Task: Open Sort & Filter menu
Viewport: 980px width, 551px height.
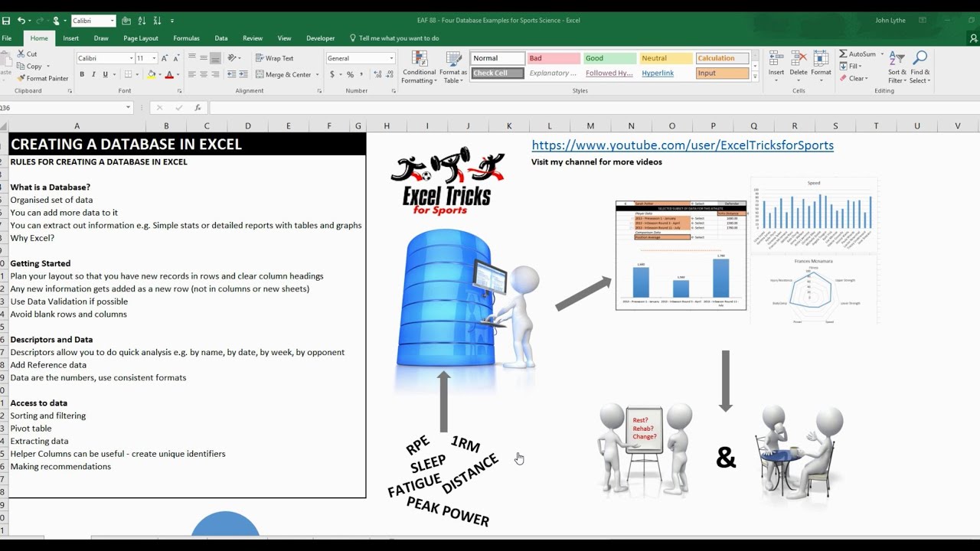Action: pyautogui.click(x=897, y=67)
